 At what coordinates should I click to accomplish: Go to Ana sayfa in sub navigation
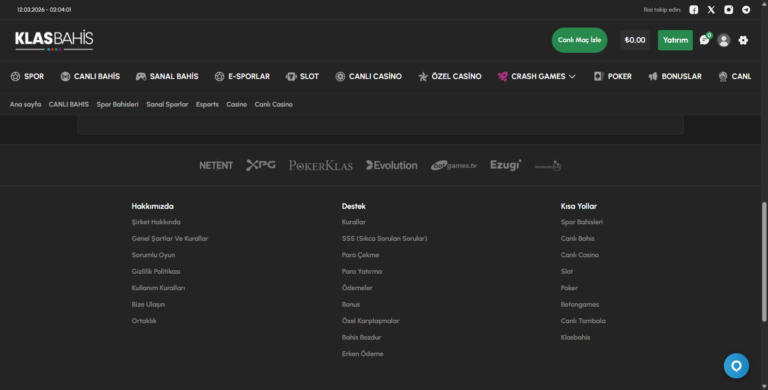(25, 104)
